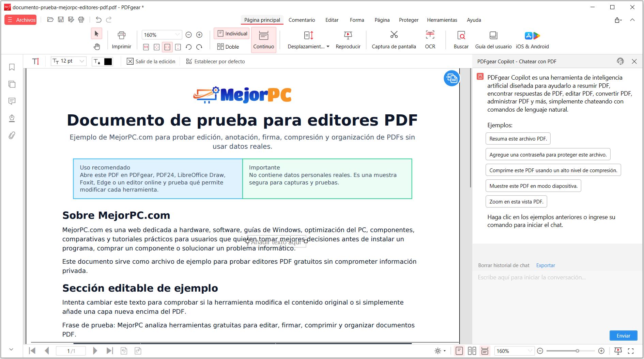Open bookmarks panel in left sidebar

pyautogui.click(x=12, y=67)
